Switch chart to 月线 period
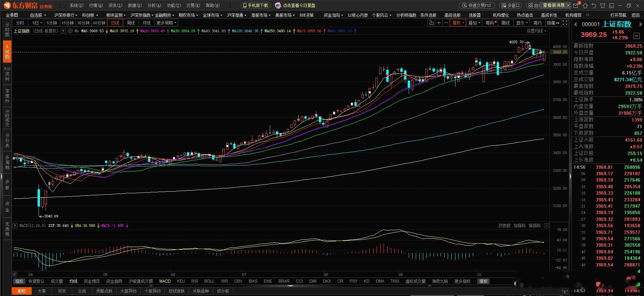Viewport: 644px width, 296px height. point(147,23)
